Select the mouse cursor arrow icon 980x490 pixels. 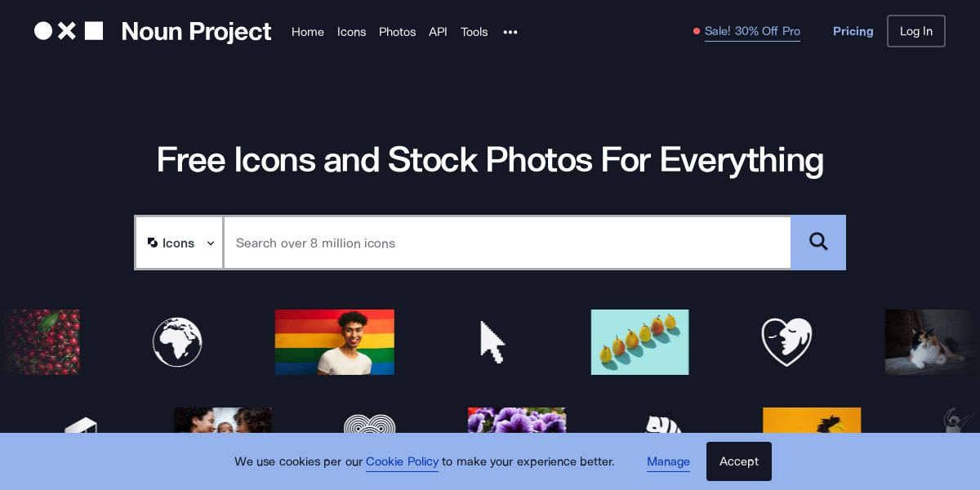(x=492, y=342)
